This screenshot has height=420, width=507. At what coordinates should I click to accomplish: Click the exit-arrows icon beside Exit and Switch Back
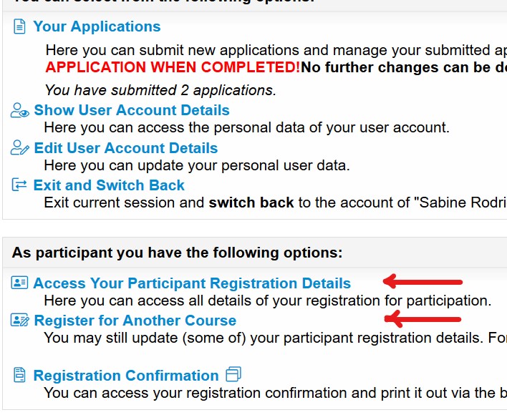(19, 185)
